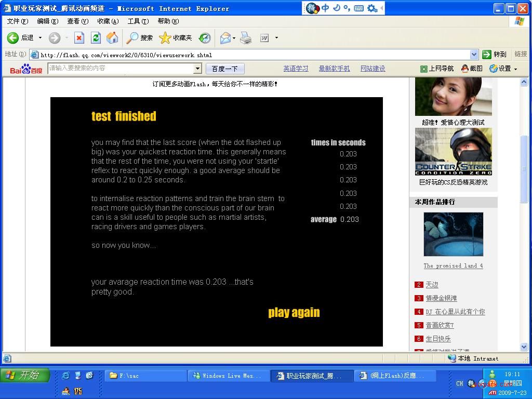532x399 pixels.
Task: Open the History toolbar icon
Action: point(205,37)
